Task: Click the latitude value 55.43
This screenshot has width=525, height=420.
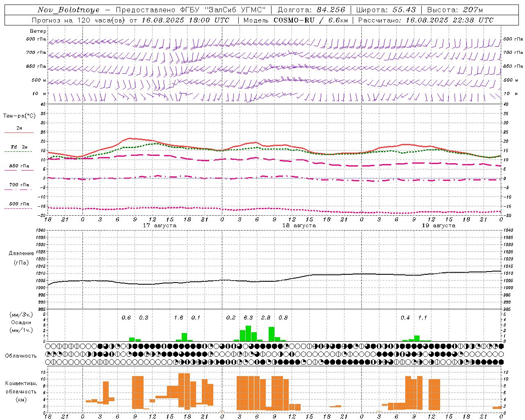Action: click(404, 10)
